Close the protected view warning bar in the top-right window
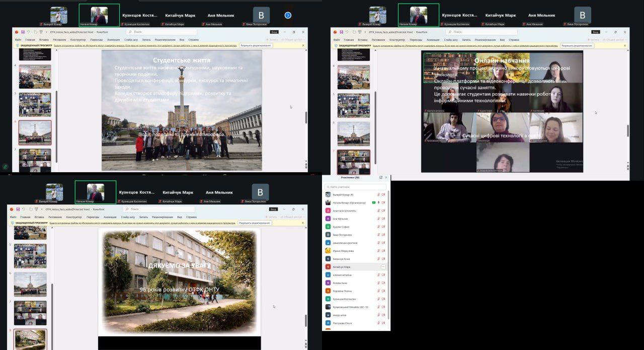644x350 pixels. [x=625, y=46]
